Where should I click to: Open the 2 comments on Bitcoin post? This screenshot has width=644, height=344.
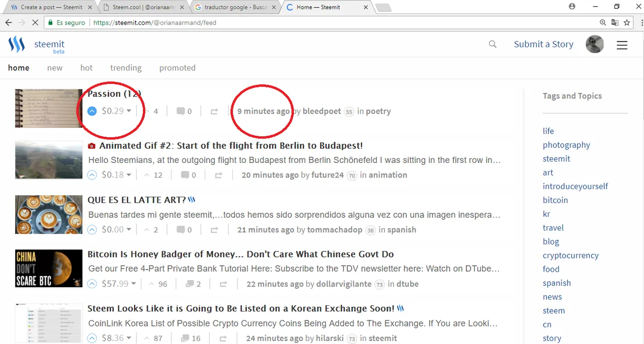point(193,284)
